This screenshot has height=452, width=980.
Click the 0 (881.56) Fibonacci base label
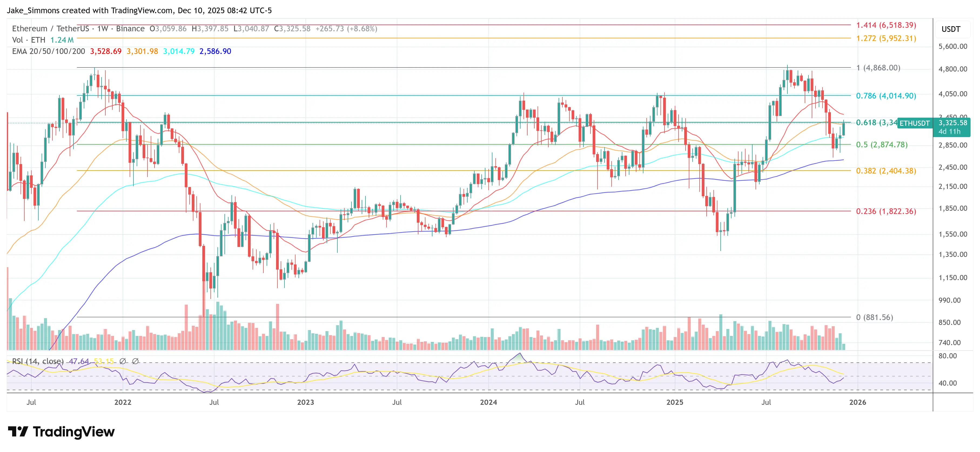tap(874, 317)
